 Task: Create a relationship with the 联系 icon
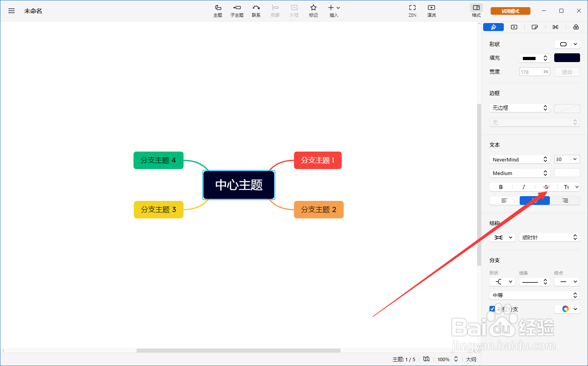(x=256, y=11)
